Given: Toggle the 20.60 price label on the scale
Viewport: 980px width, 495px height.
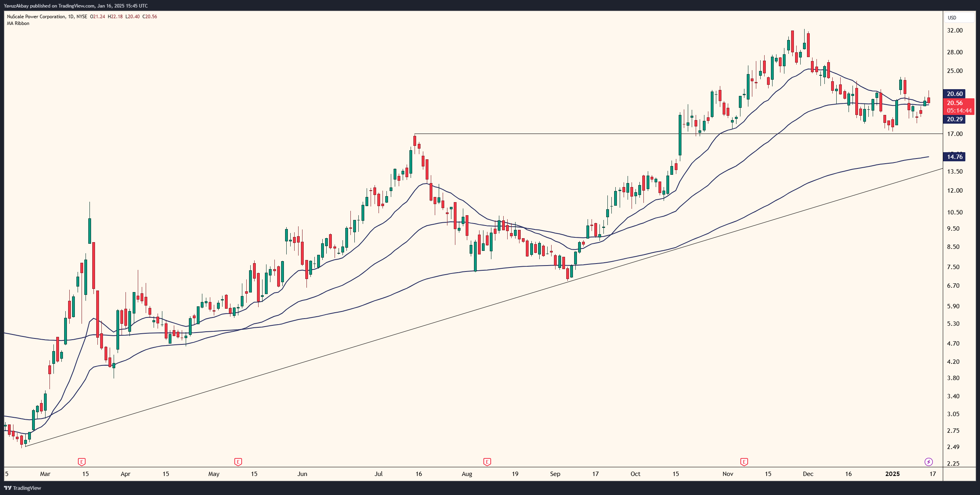Looking at the screenshot, I should 955,94.
